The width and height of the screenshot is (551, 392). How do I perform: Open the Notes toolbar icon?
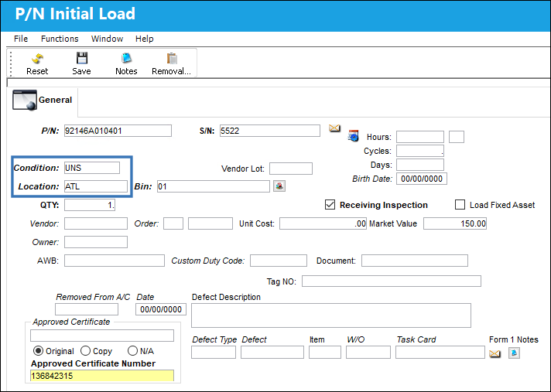coord(126,58)
